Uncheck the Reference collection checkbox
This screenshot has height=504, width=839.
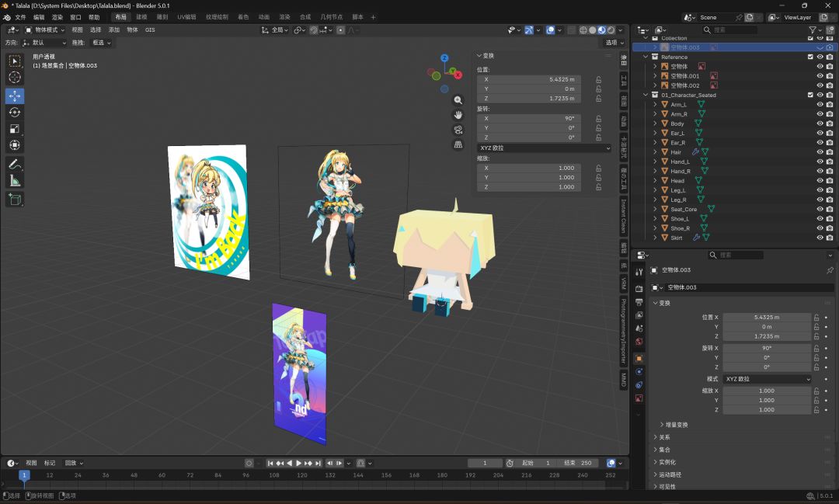pyautogui.click(x=810, y=57)
